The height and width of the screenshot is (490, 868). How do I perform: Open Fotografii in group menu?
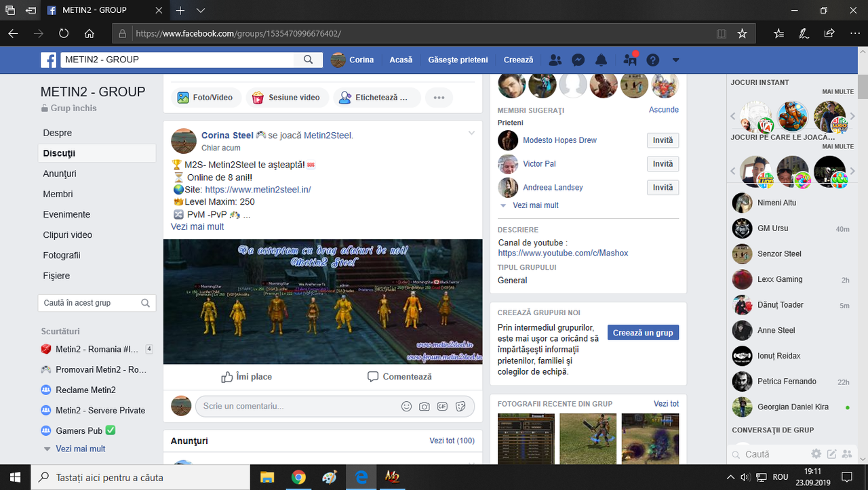coord(62,256)
